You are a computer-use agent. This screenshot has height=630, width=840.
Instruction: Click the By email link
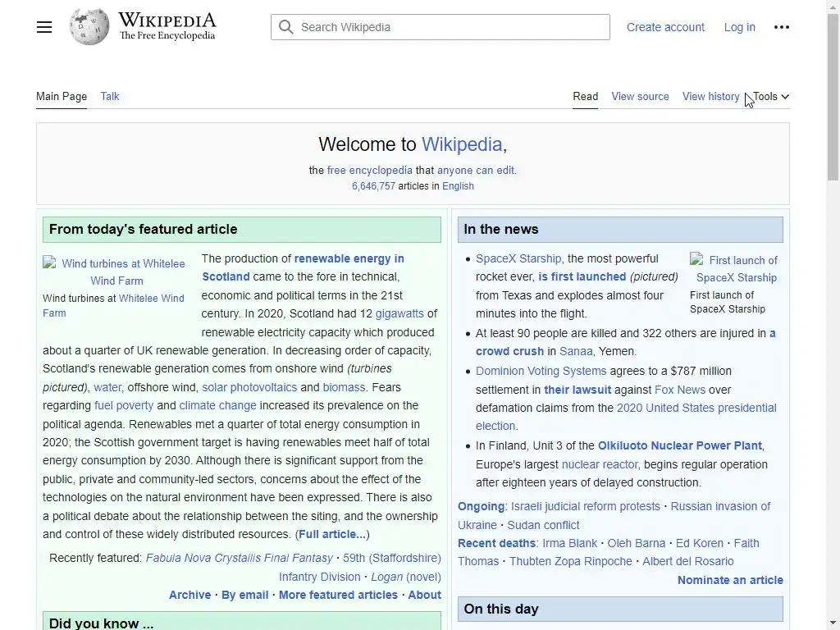tap(244, 596)
